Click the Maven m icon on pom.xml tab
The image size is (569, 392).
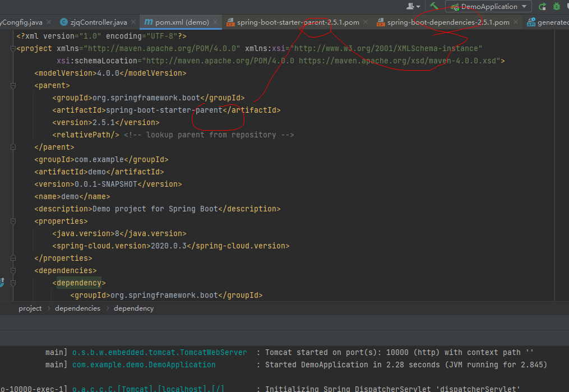[x=149, y=22]
